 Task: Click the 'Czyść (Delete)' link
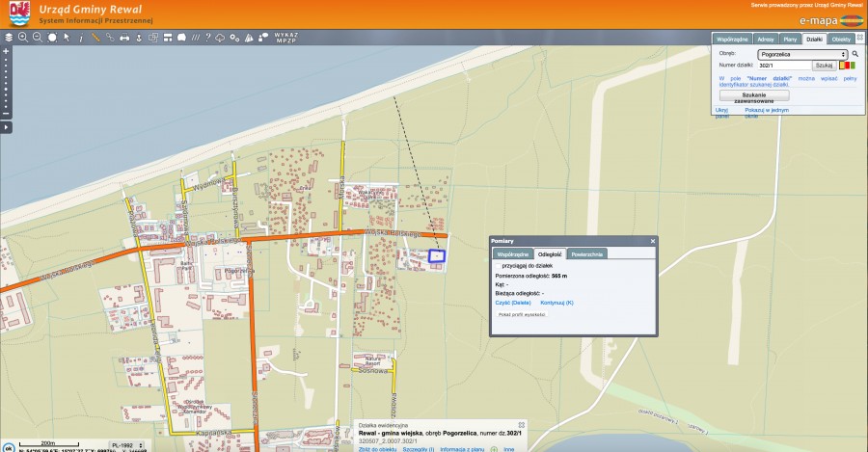coord(512,303)
